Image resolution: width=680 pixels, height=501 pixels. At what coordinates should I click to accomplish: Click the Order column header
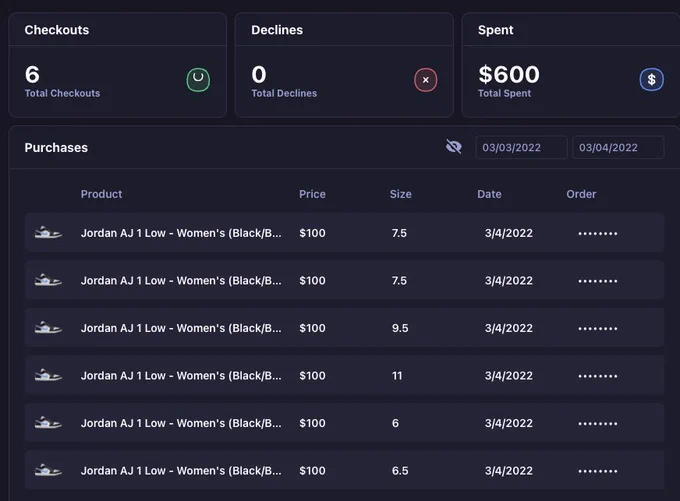(x=581, y=194)
